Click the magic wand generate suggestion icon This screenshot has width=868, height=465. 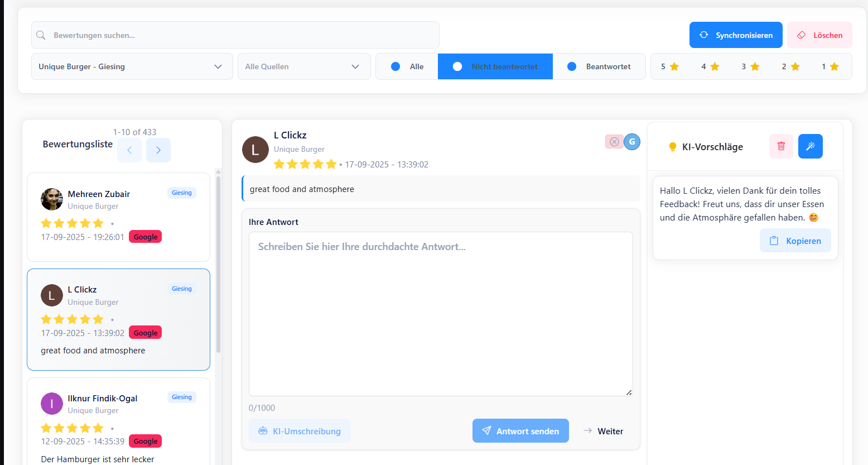point(810,146)
